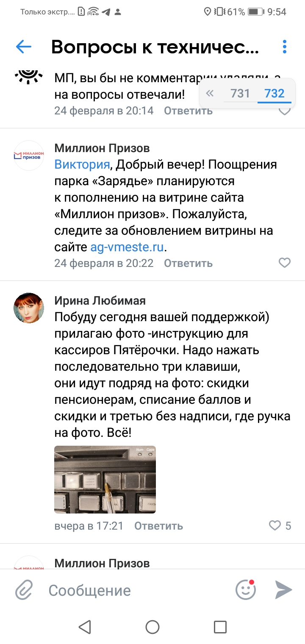Jump to first page with double chevron
This screenshot has height=644, width=305.
(x=210, y=93)
